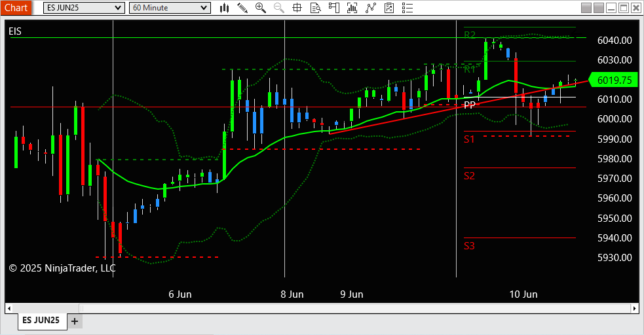Activate the zoom in magnifier
Screen dimensions: 644x335
tap(260, 8)
